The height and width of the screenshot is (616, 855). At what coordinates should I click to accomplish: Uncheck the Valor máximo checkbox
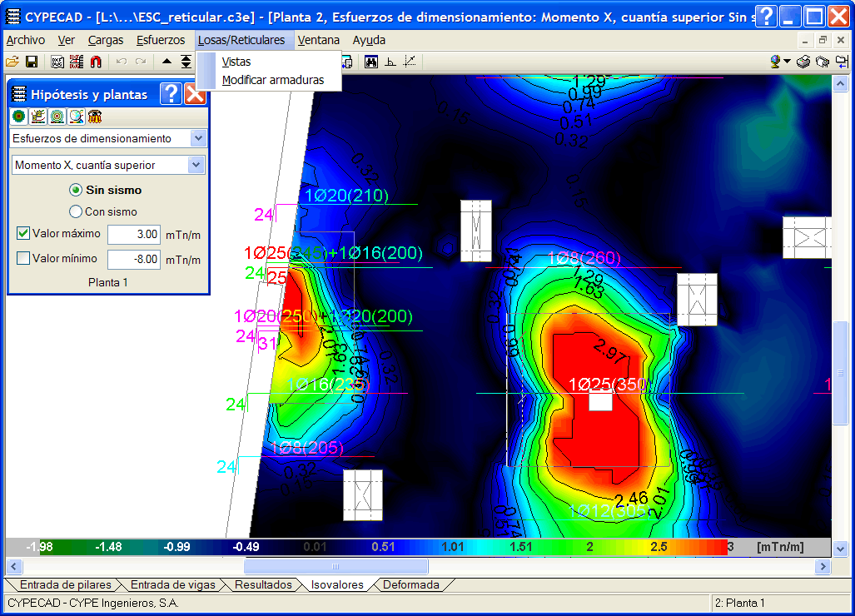point(23,233)
